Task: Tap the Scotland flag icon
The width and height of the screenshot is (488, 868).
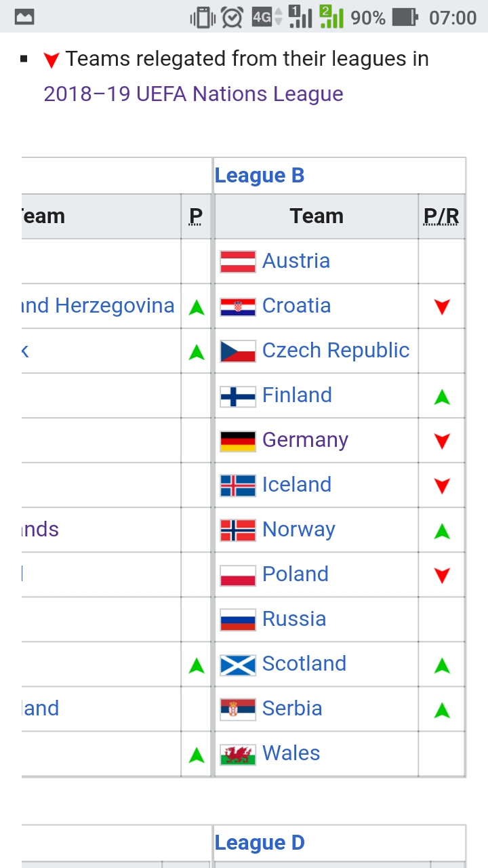Action: pos(238,664)
